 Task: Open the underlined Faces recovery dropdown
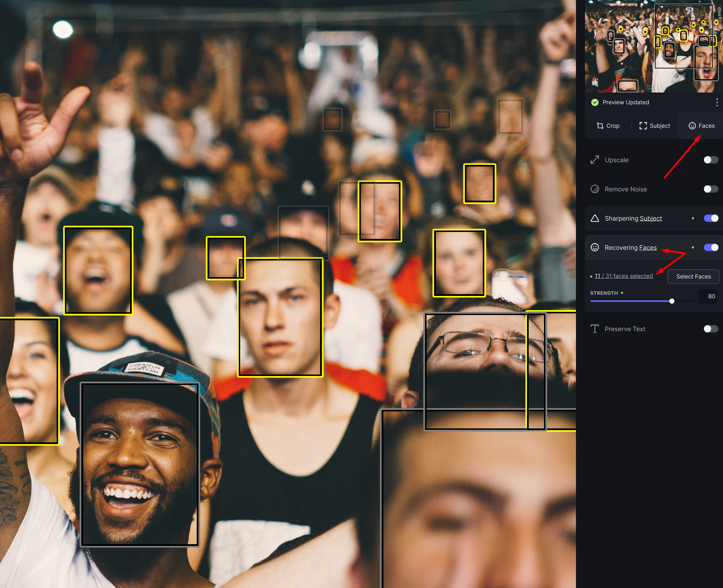[648, 248]
